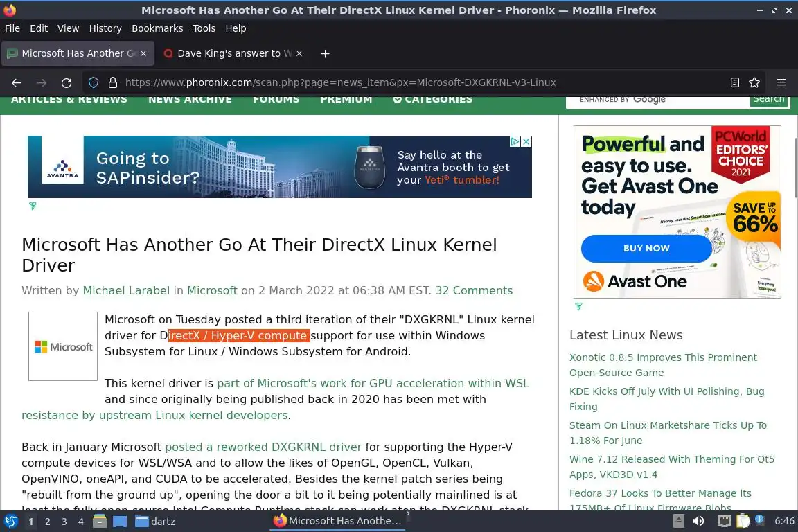This screenshot has height=532, width=798.
Task: Click the forward navigation arrow
Action: pyautogui.click(x=42, y=82)
